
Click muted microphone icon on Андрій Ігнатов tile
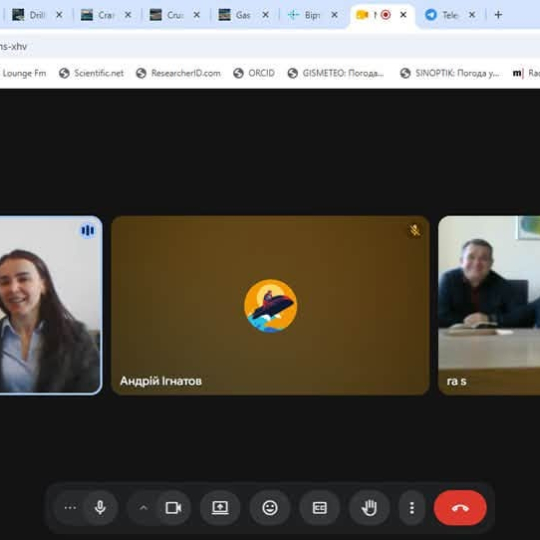pyautogui.click(x=415, y=230)
